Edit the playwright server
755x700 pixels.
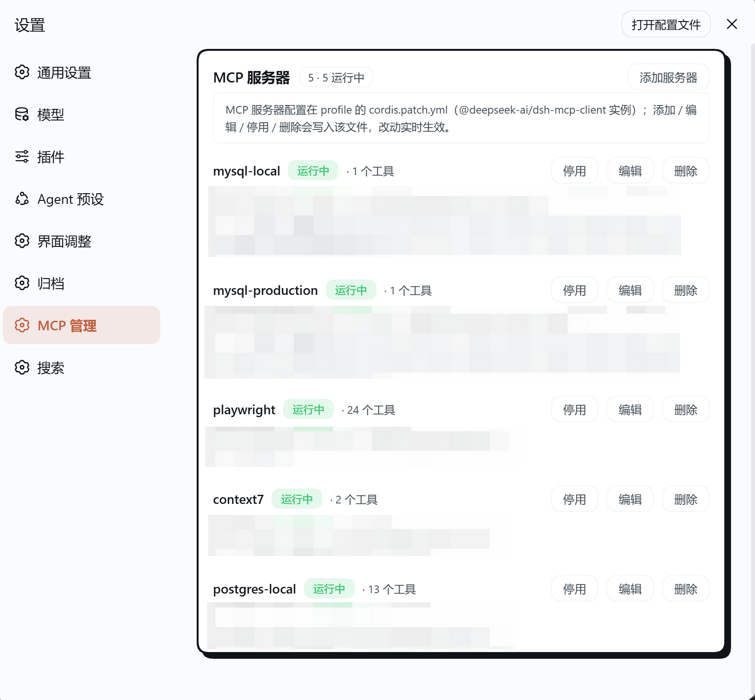click(x=630, y=409)
